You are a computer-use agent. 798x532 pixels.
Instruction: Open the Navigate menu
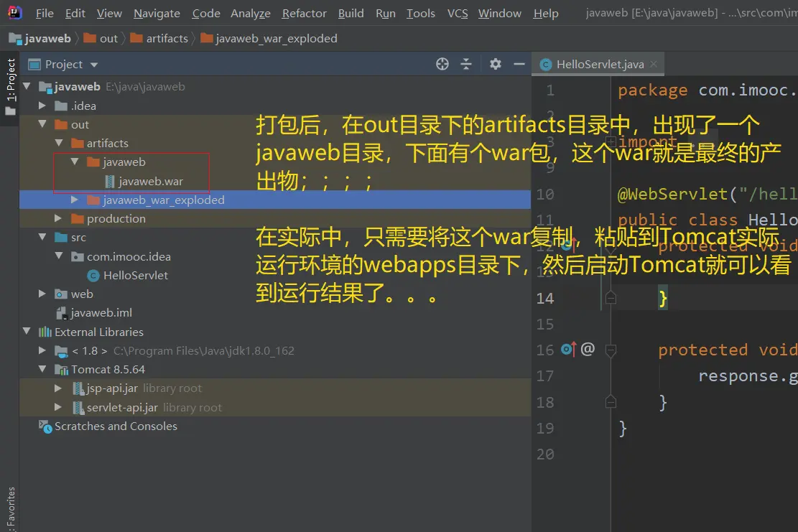point(157,13)
